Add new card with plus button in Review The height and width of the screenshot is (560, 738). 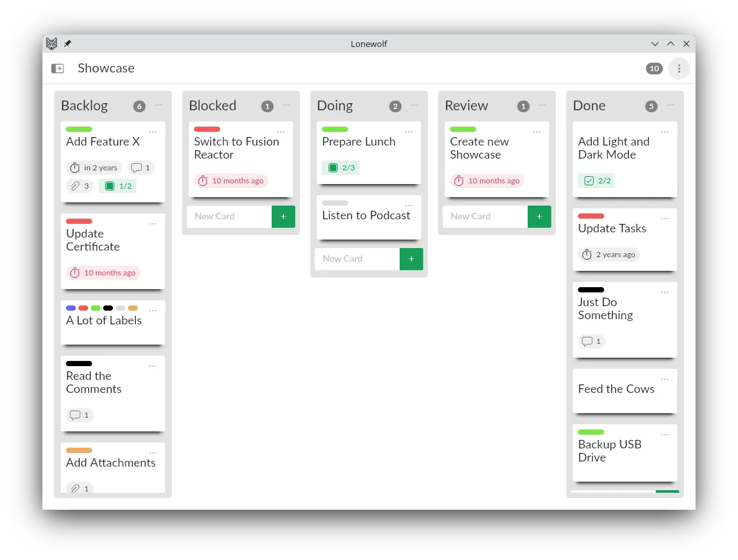point(539,217)
